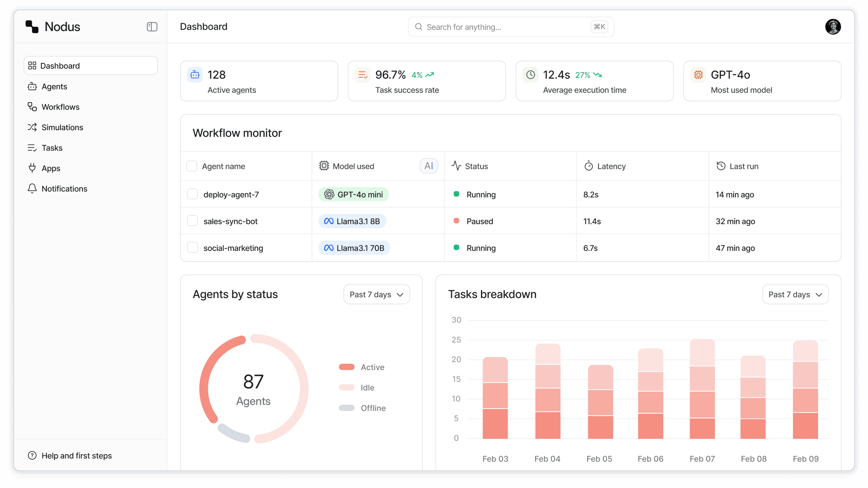Open the Past 7 days dropdown for Agents by status
The height and width of the screenshot is (488, 868).
[x=376, y=294]
